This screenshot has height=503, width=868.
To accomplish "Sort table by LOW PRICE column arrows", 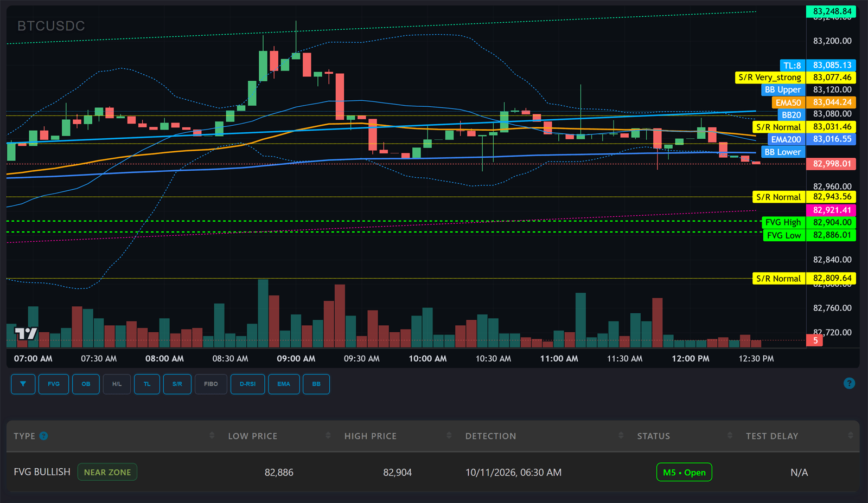I will click(328, 436).
